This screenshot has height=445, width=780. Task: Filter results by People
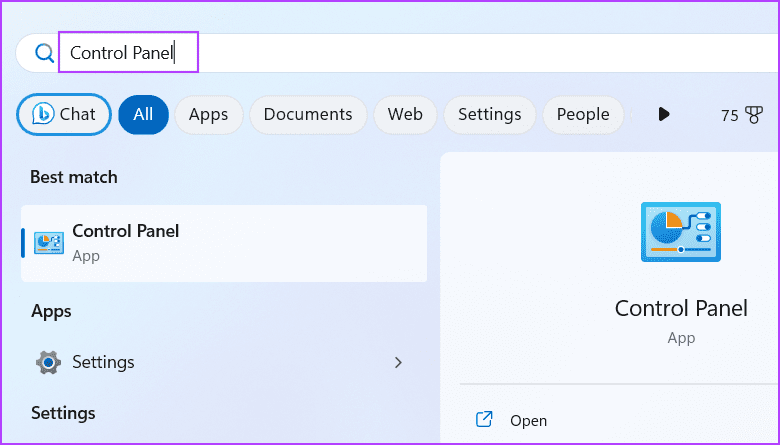pos(583,115)
